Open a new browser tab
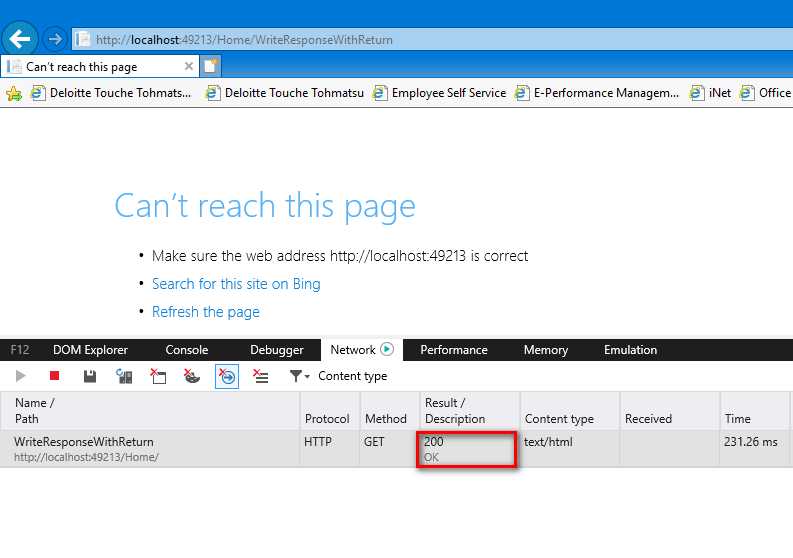Image resolution: width=793 pixels, height=558 pixels. [x=210, y=66]
